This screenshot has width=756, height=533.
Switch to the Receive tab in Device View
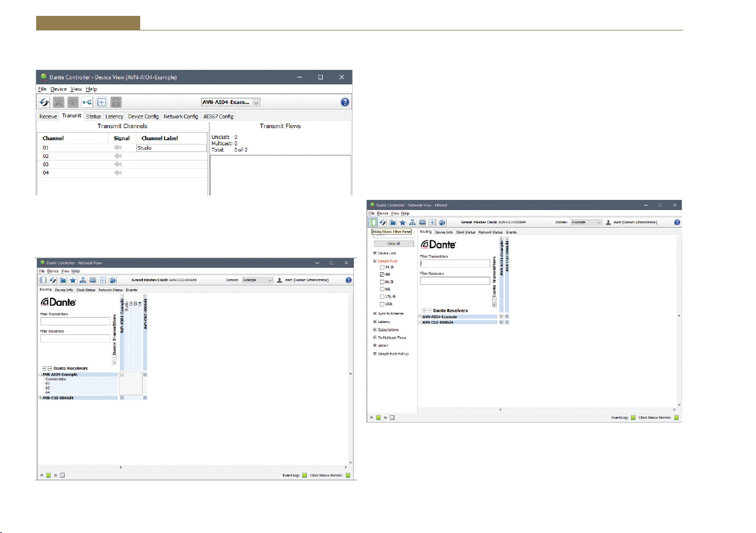tap(48, 116)
